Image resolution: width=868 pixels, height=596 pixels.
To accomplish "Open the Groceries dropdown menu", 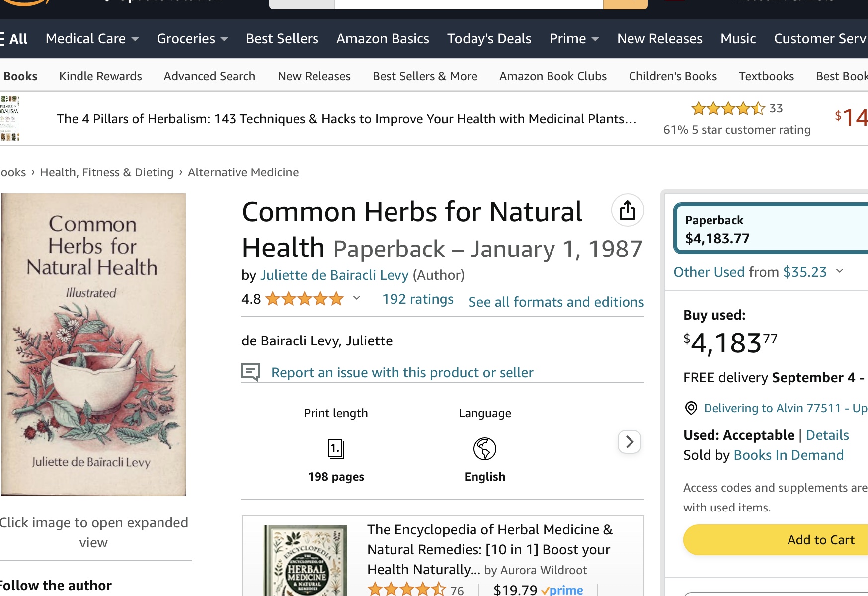I will (192, 39).
